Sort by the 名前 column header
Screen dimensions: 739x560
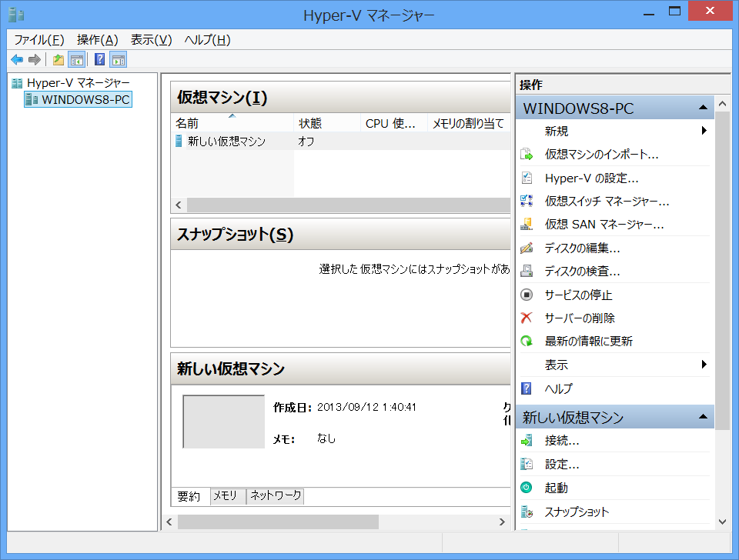click(x=232, y=123)
